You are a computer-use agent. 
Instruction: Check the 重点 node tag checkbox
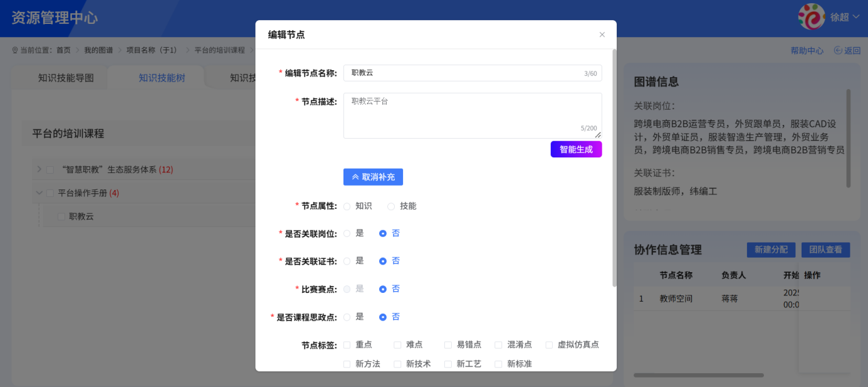pos(346,344)
